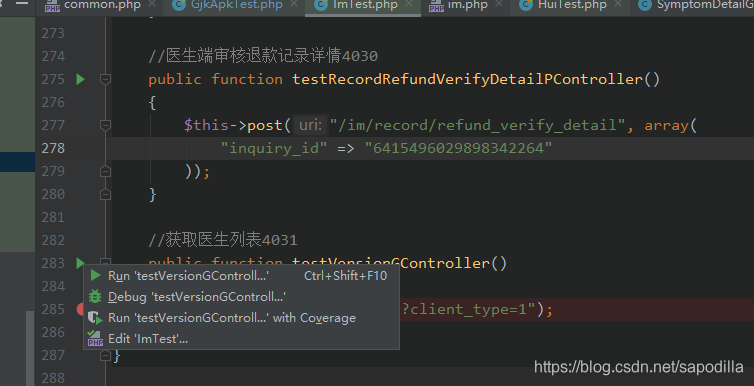754x386 pixels.
Task: Collapse the function fold marker at line 275
Action: [105, 79]
